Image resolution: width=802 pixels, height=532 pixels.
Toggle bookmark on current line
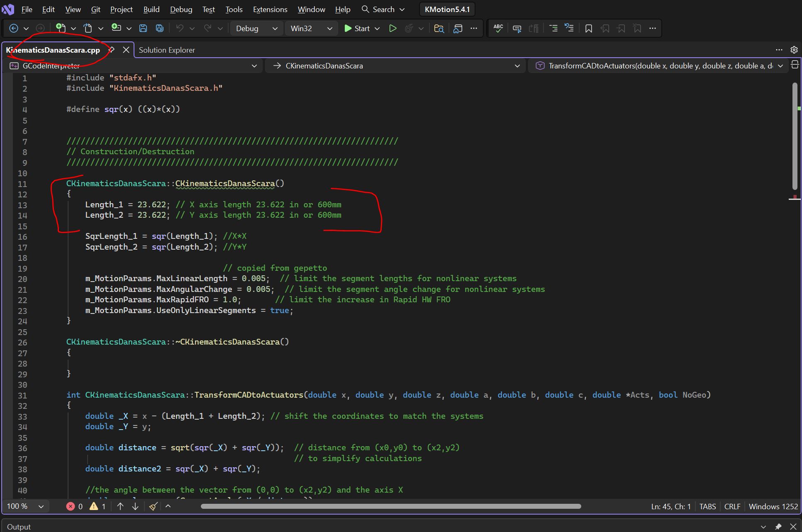[588, 28]
